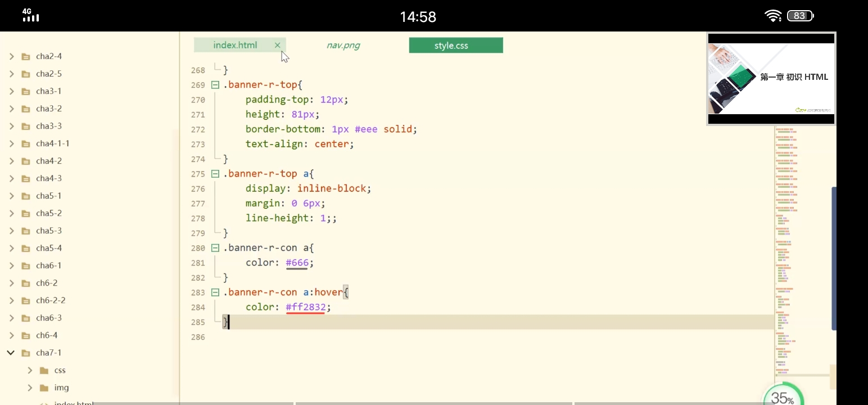Fold the .banner-r-con a:hover block

pos(215,292)
